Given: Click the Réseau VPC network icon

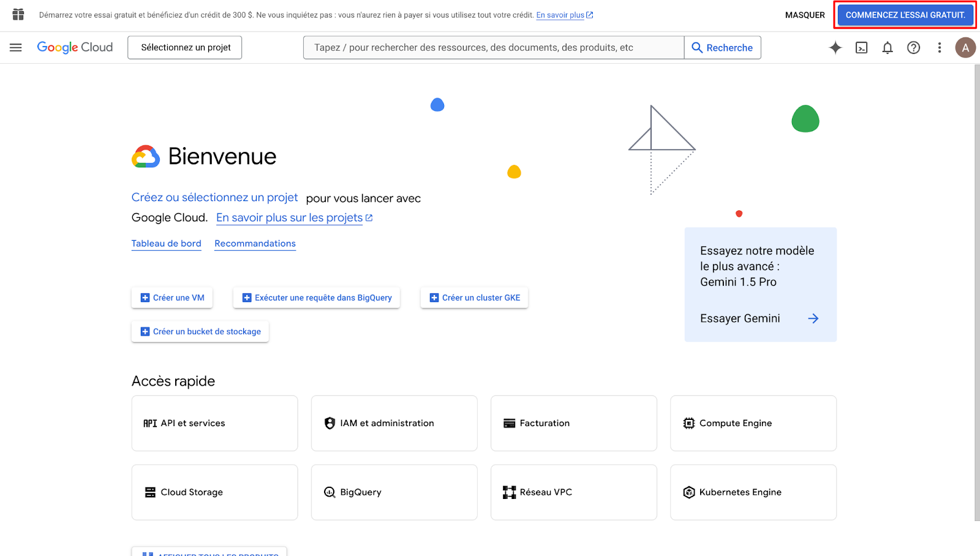Looking at the screenshot, I should (509, 492).
